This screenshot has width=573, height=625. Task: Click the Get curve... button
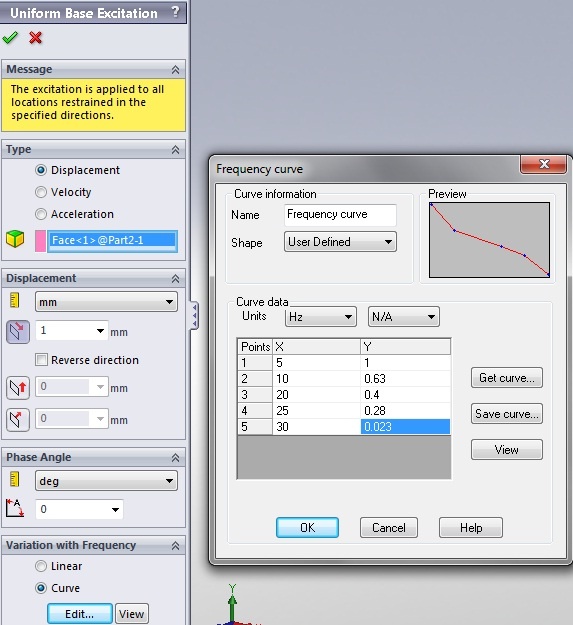pyautogui.click(x=506, y=378)
